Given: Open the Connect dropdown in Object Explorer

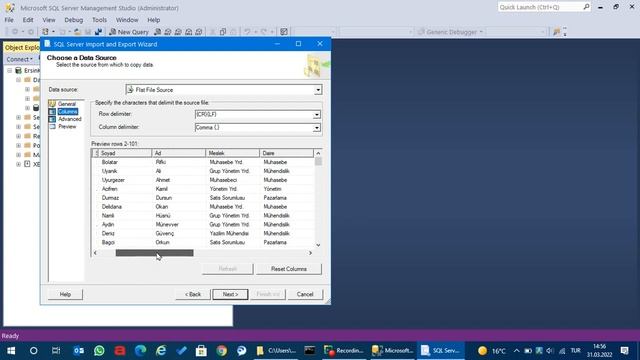Looking at the screenshot, I should 19,59.
